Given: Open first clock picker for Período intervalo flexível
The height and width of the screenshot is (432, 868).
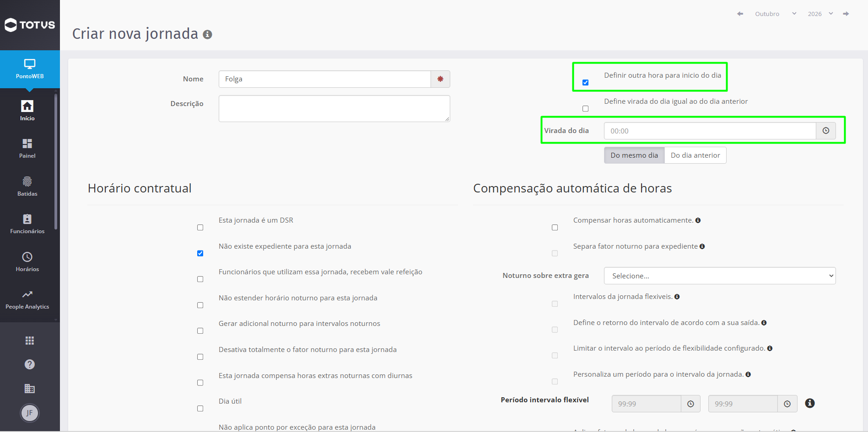Looking at the screenshot, I should tap(690, 404).
